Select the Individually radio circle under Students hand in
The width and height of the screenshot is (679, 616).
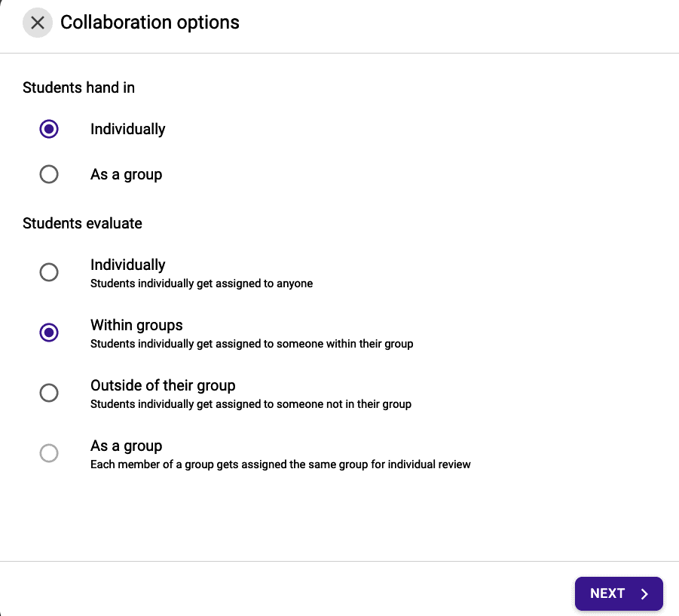pos(49,129)
